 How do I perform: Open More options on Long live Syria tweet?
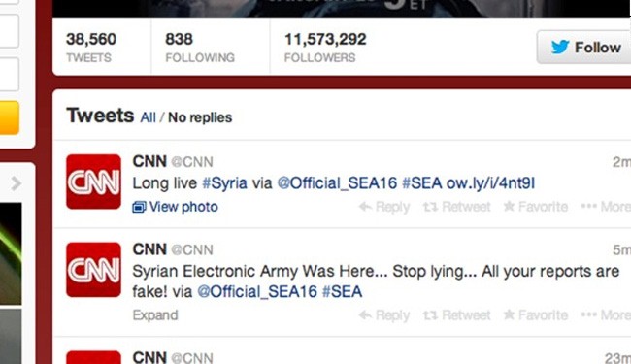606,207
